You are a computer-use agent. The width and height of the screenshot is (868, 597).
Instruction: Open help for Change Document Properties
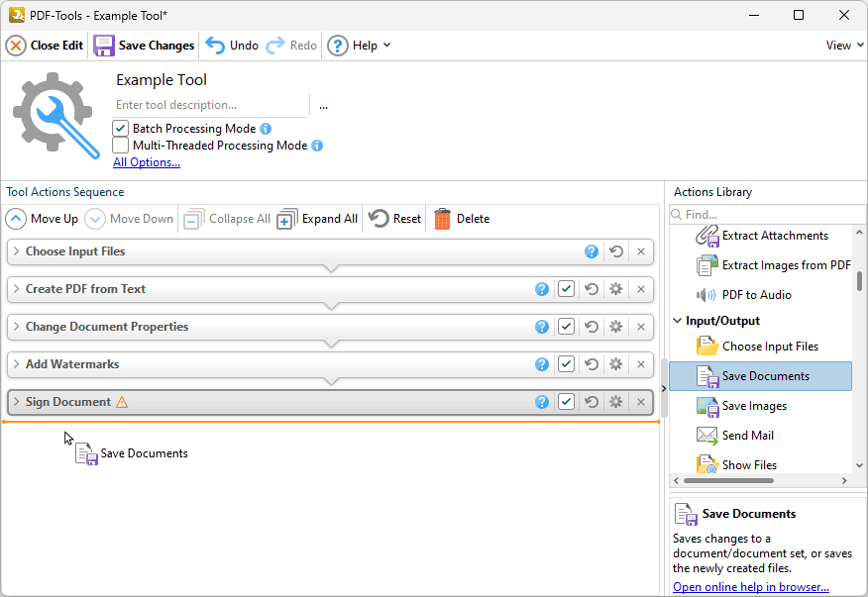[x=542, y=327]
